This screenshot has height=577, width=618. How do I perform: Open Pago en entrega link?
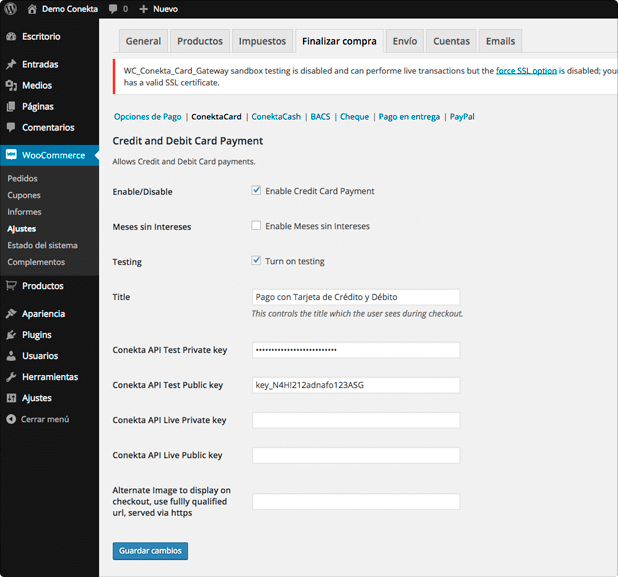[409, 117]
